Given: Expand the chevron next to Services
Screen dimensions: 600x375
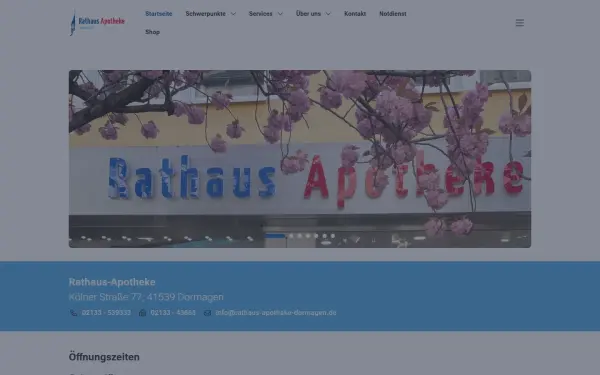Looking at the screenshot, I should tap(280, 14).
